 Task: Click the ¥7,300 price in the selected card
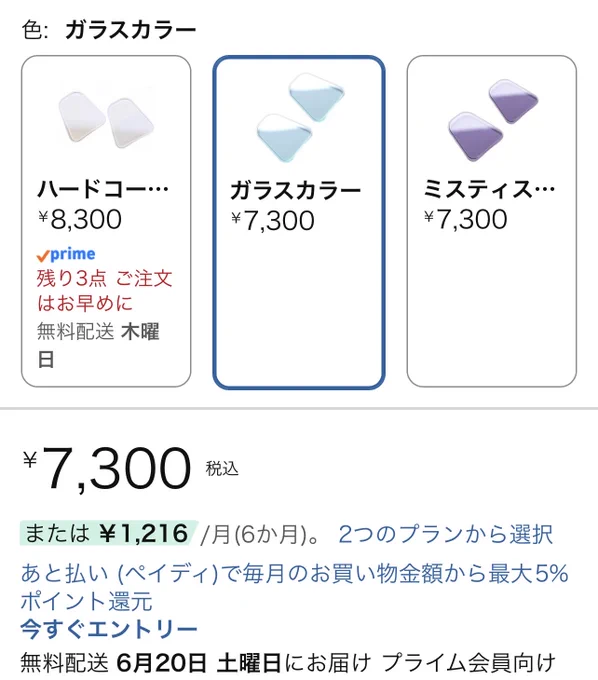273,221
